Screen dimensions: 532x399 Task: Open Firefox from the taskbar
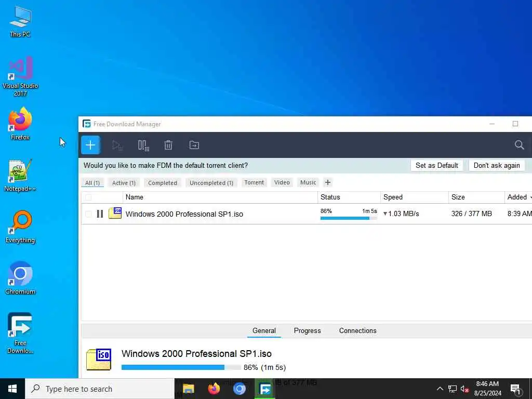214,389
